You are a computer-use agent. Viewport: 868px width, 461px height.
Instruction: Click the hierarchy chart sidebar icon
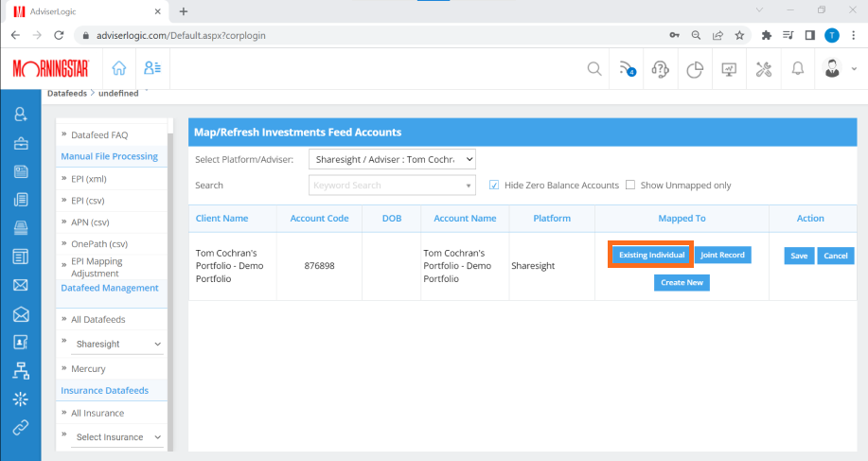click(21, 370)
